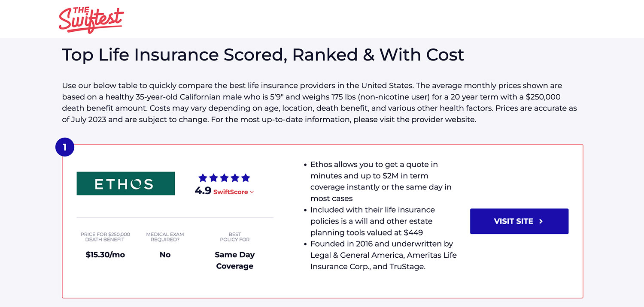Viewport: 644px width, 307px height.
Task: Click the fourth star in the rating row
Action: pos(234,177)
